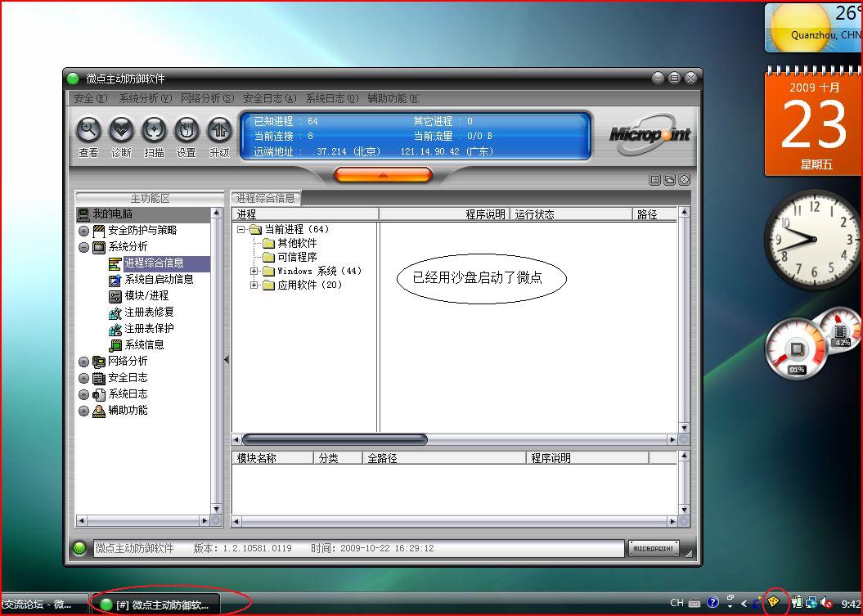Collapse the 当前进程 (64) node
Viewport: 863px width, 616px height.
[x=241, y=230]
